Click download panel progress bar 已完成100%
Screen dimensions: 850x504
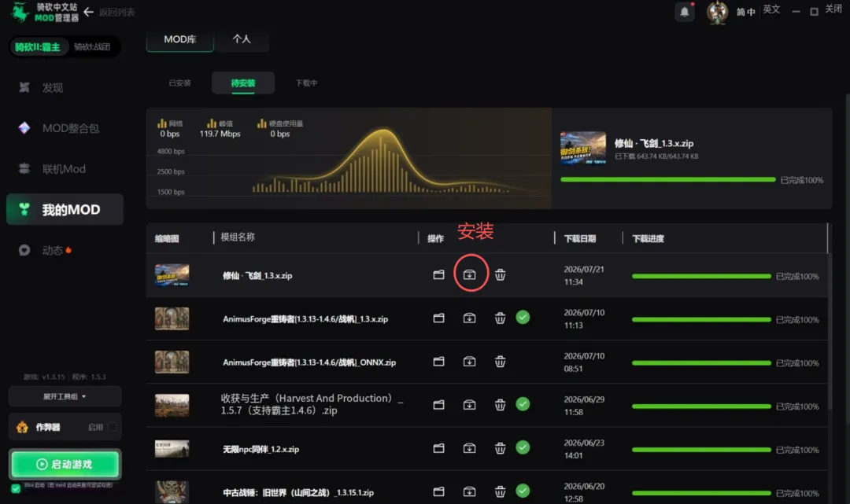[668, 179]
